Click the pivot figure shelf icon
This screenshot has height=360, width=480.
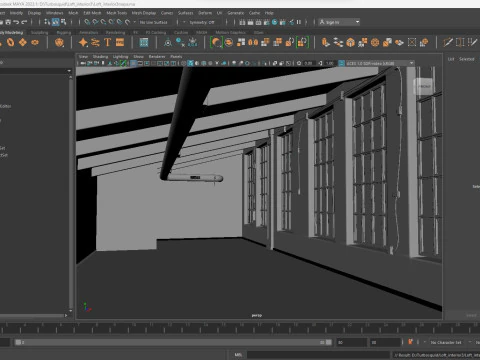(168, 42)
